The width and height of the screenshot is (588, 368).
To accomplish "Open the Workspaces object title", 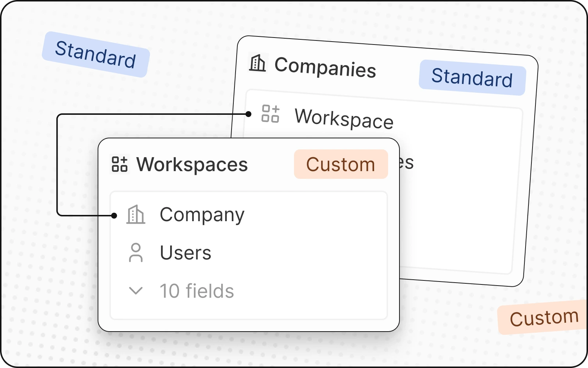I will pos(192,164).
